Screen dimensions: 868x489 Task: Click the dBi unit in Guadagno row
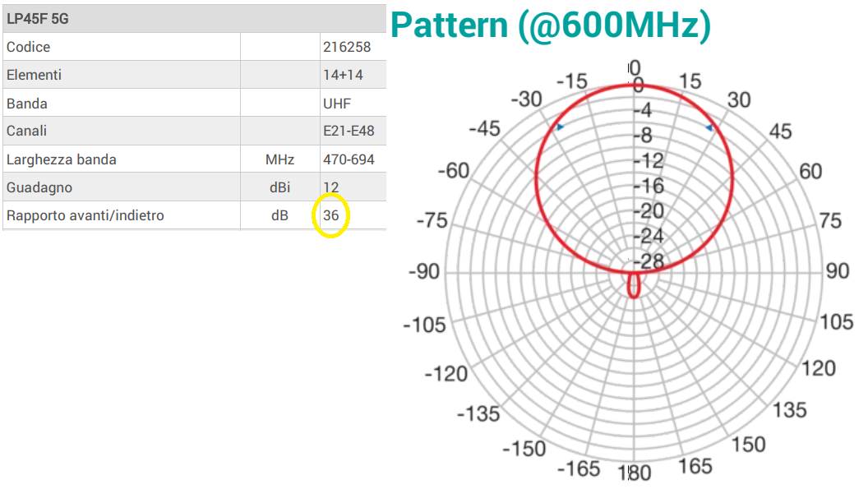(x=279, y=187)
